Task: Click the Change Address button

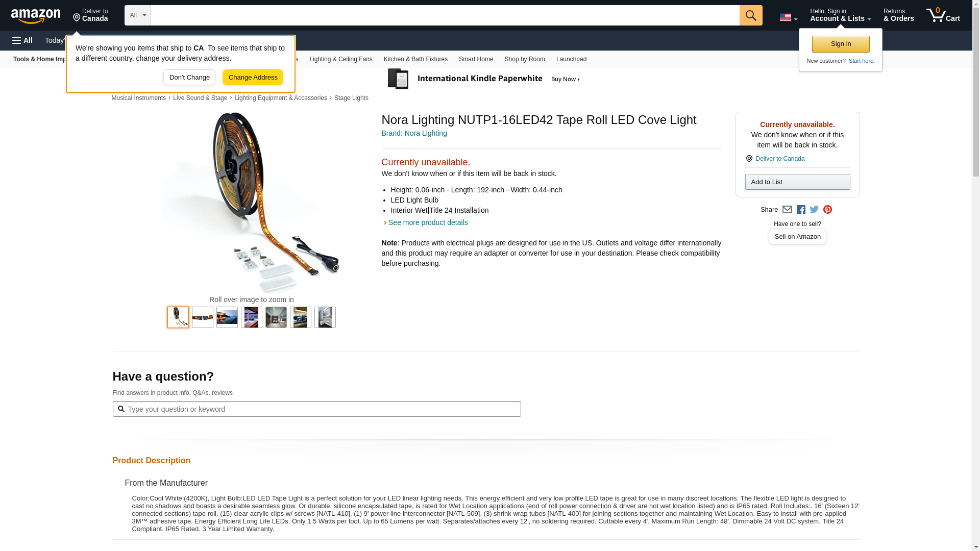Action: click(253, 78)
